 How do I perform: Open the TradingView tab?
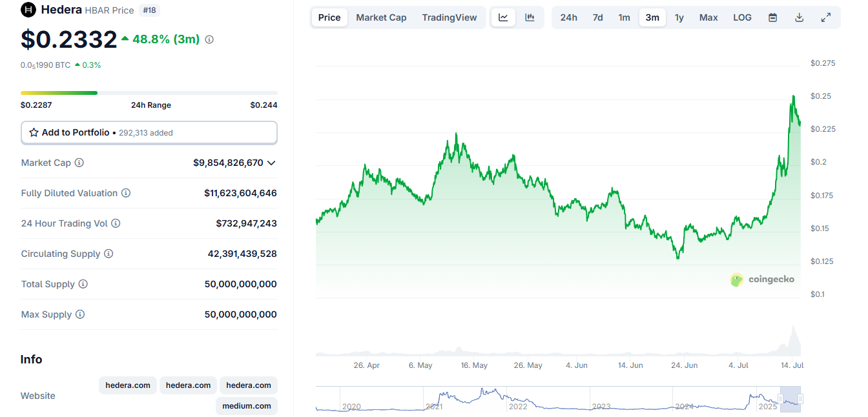coord(449,17)
